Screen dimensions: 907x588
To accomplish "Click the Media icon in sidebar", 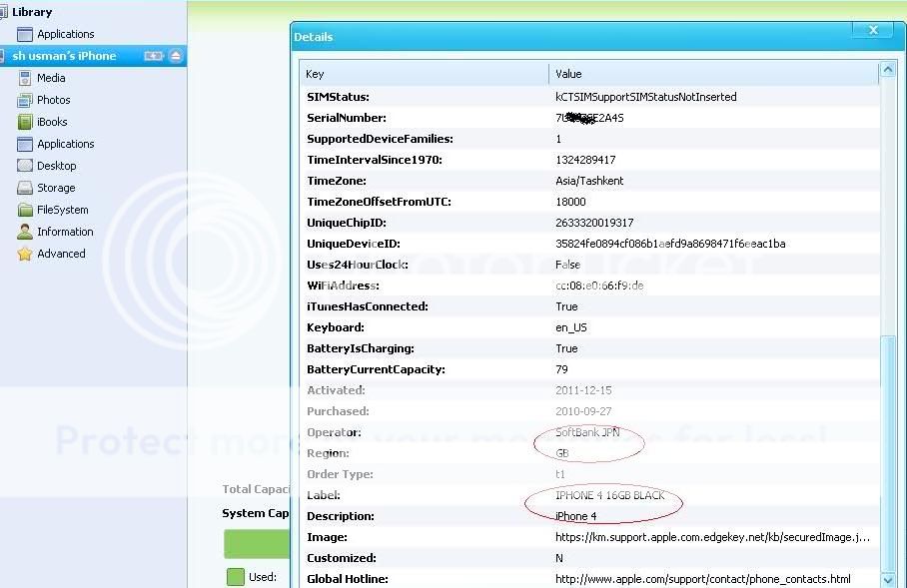I will (x=24, y=78).
